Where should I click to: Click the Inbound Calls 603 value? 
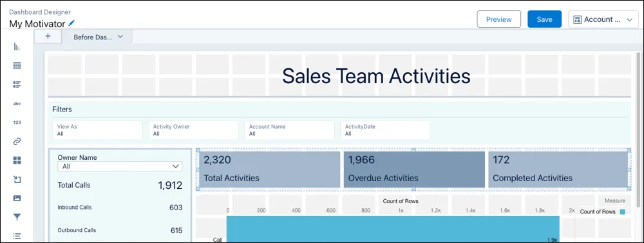coord(176,208)
